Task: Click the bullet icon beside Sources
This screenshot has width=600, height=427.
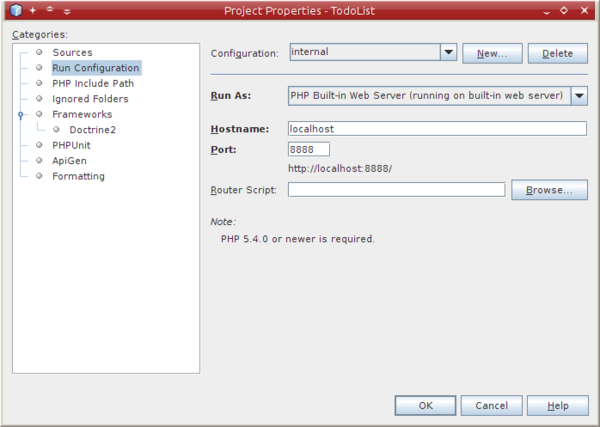Action: click(40, 52)
